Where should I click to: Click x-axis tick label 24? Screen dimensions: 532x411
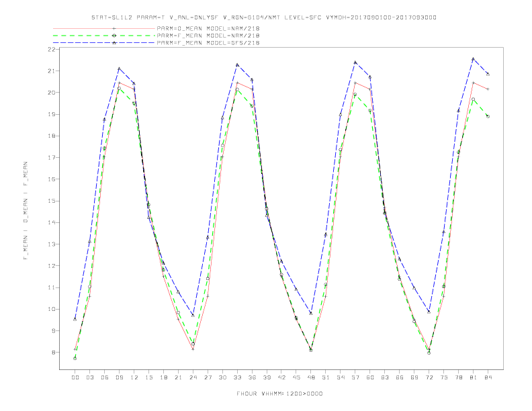(193, 377)
